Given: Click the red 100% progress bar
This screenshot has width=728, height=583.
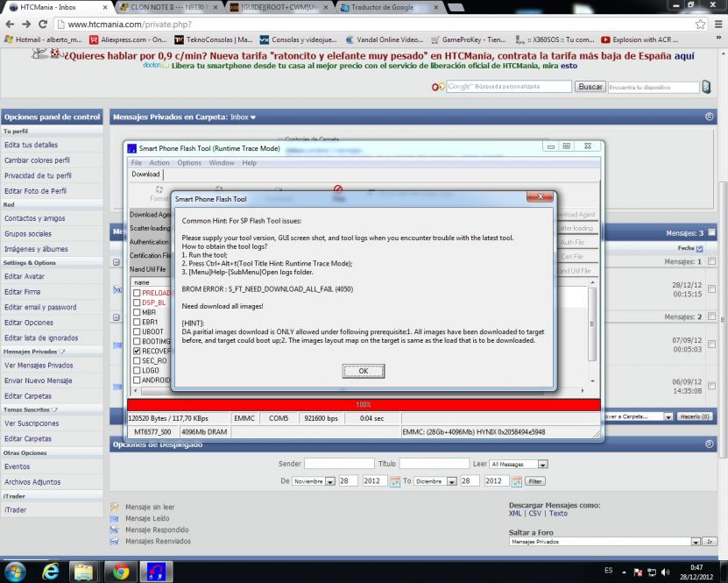Looking at the screenshot, I should click(x=364, y=405).
